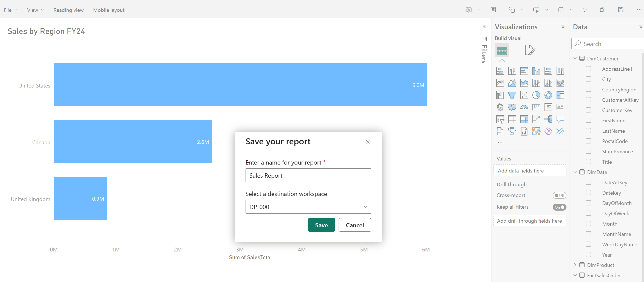This screenshot has width=644, height=282.
Task: Switch to Reading view
Action: coord(68,10)
